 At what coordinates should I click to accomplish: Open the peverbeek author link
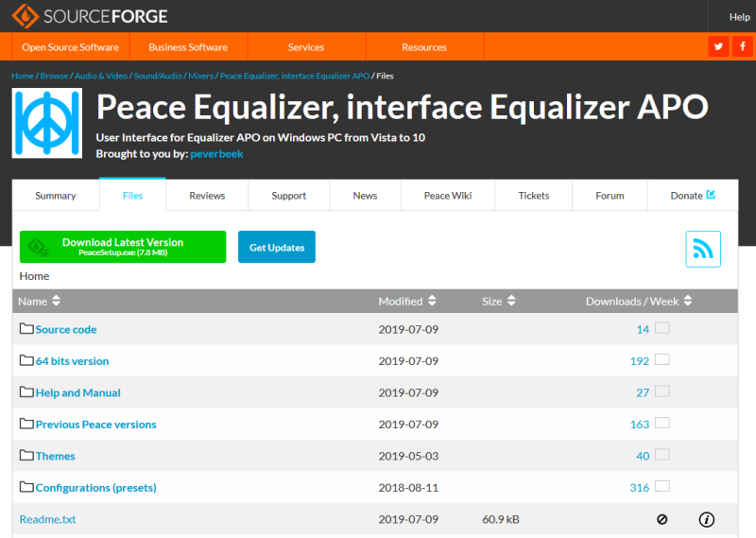pos(216,153)
